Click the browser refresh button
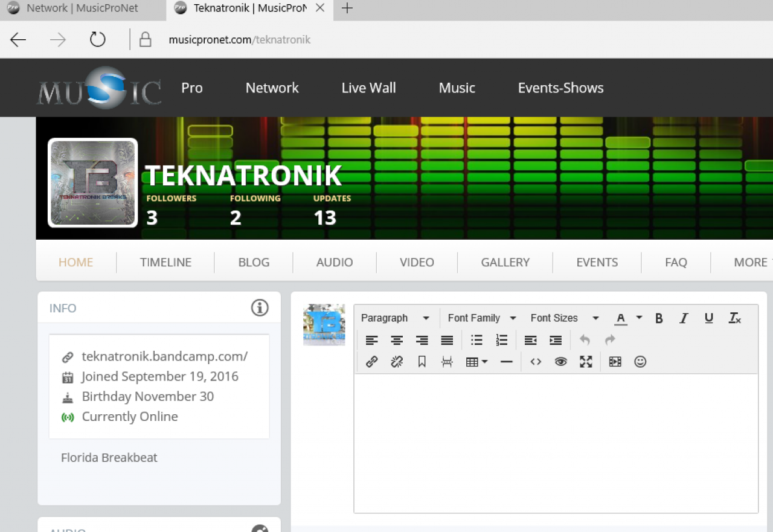This screenshot has width=773, height=532. (97, 40)
